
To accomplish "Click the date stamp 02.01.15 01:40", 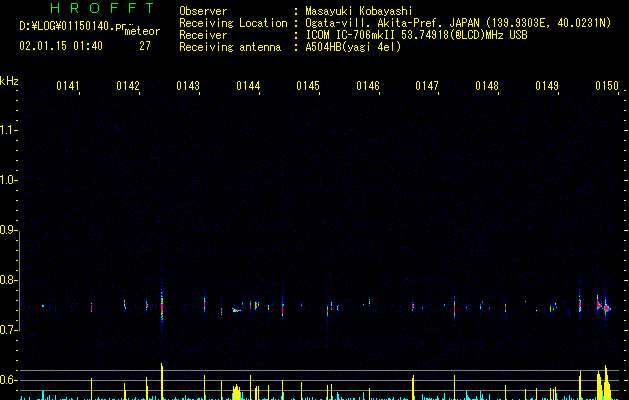I will tap(61, 46).
